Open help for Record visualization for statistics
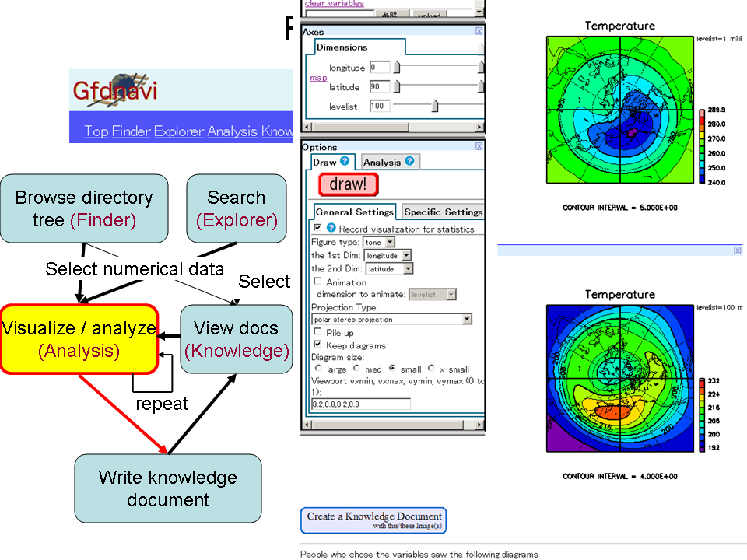This screenshot has width=747, height=560. pos(331,228)
